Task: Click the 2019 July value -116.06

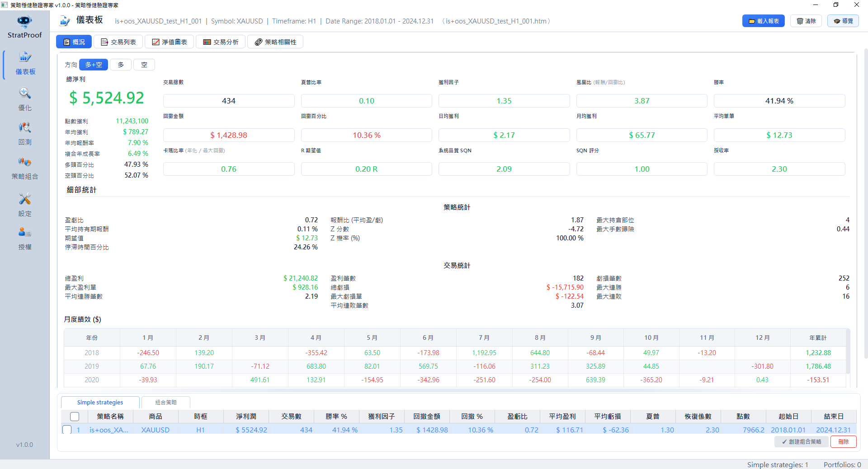Action: [484, 366]
